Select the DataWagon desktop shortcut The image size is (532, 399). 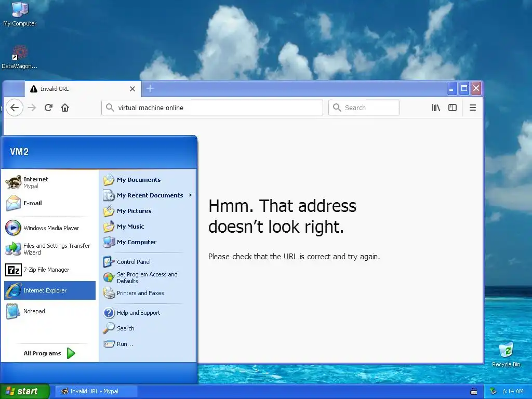point(19,57)
